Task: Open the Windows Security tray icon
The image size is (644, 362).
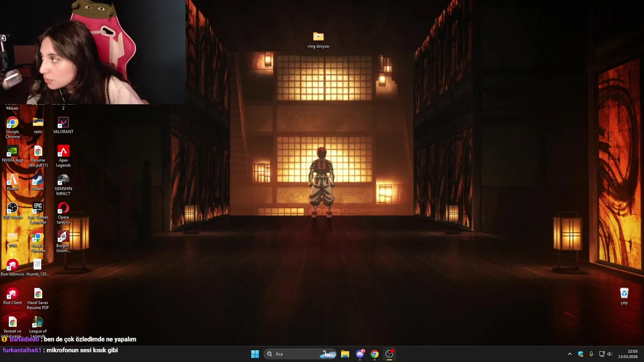Action: [581, 354]
